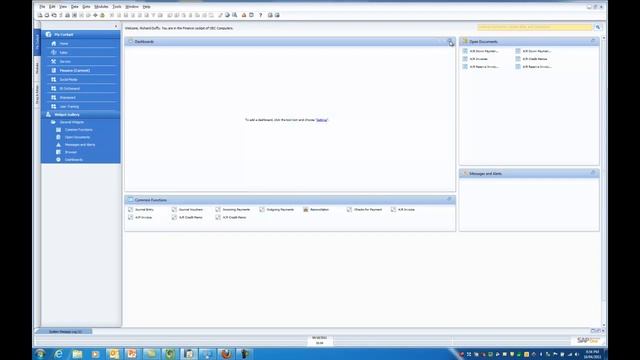Click the yellow search input field
This screenshot has height=360, width=640.
pyautogui.click(x=535, y=27)
